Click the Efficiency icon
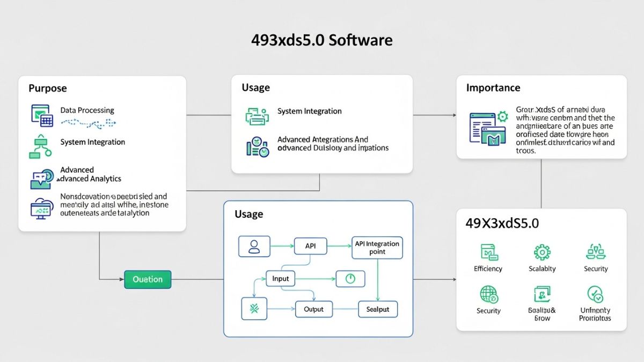Viewport: 644px width, 362px height. [x=488, y=252]
